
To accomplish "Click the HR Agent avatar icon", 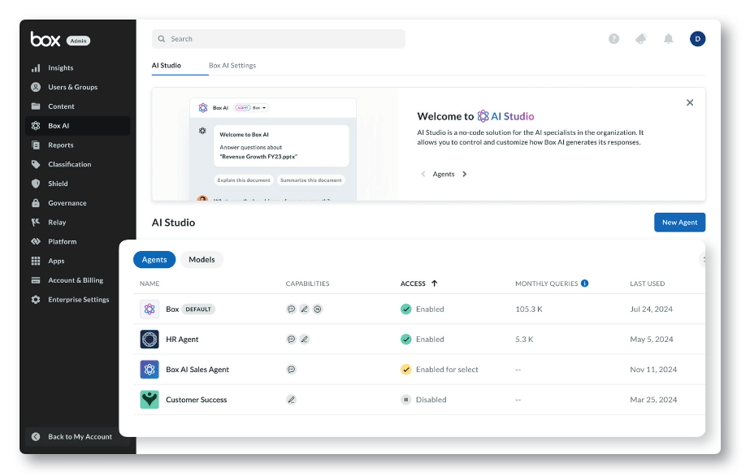I will [x=149, y=339].
